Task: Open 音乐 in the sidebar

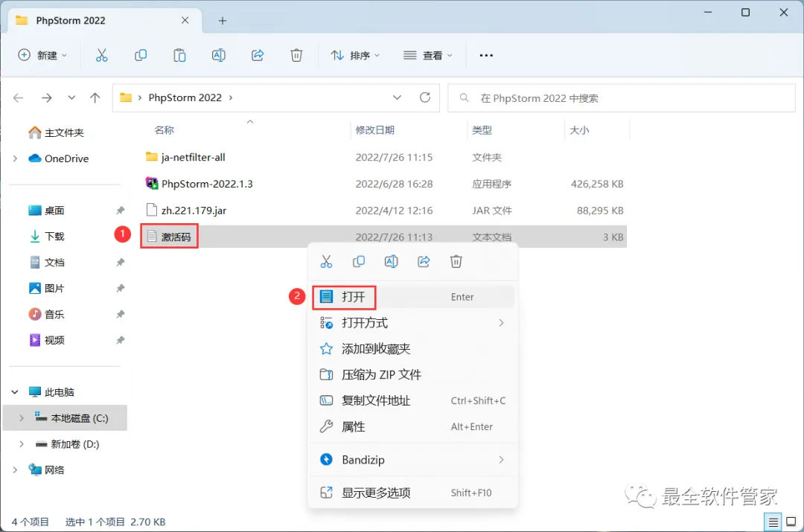Action: (x=47, y=314)
